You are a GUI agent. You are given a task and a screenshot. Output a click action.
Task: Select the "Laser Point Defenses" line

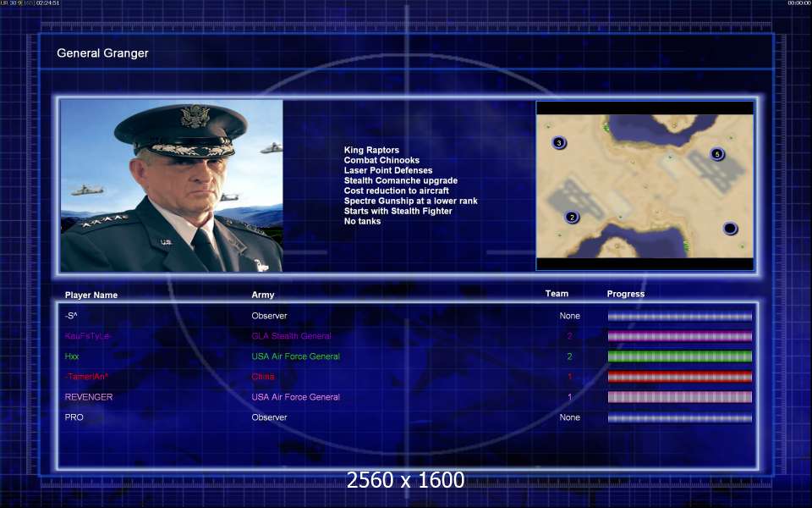(388, 170)
